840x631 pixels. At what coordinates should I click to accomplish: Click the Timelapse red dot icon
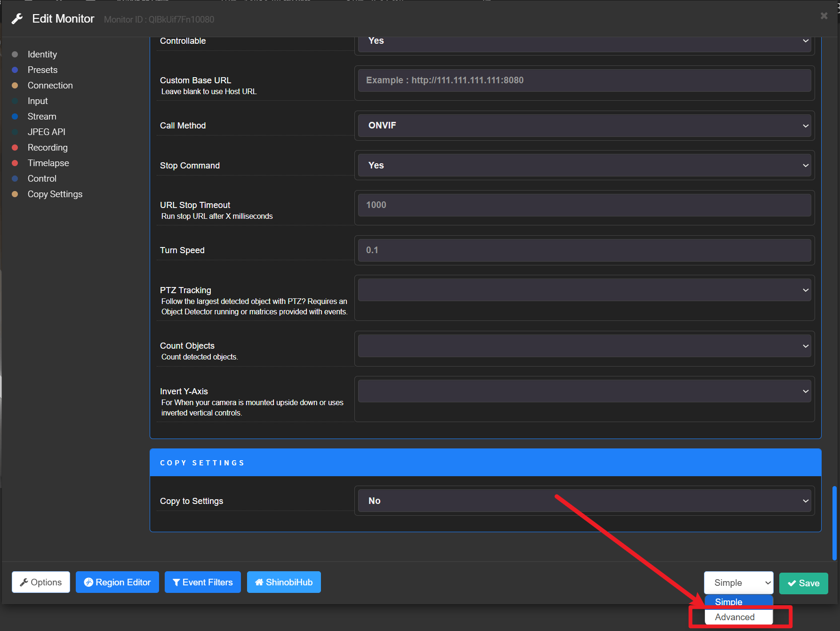coord(15,163)
